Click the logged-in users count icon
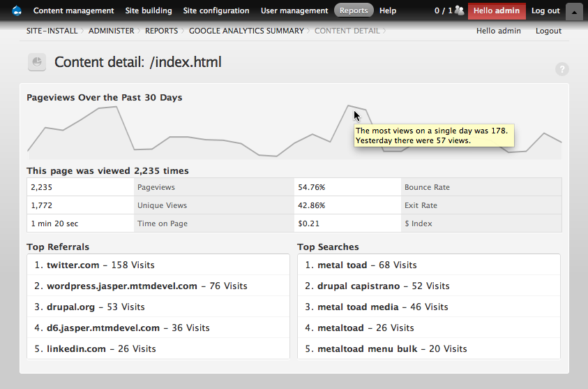This screenshot has width=588, height=389. point(459,10)
